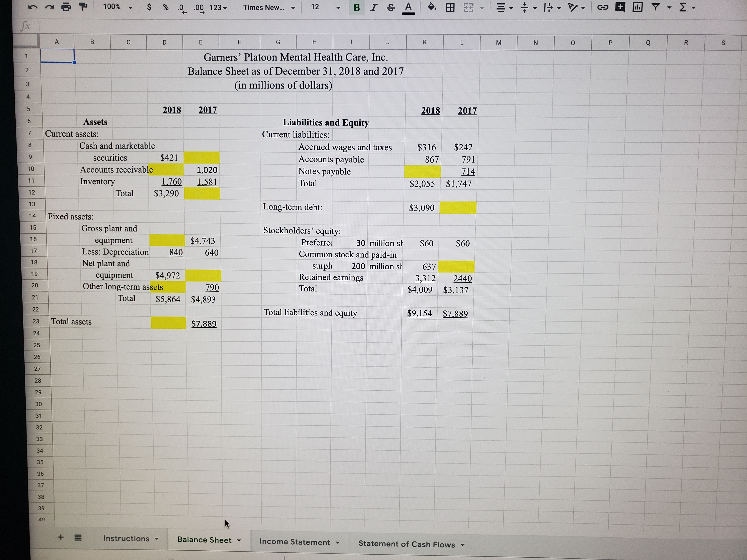Insert a link with the link icon
Viewport: 747px width, 560px height.
(602, 7)
